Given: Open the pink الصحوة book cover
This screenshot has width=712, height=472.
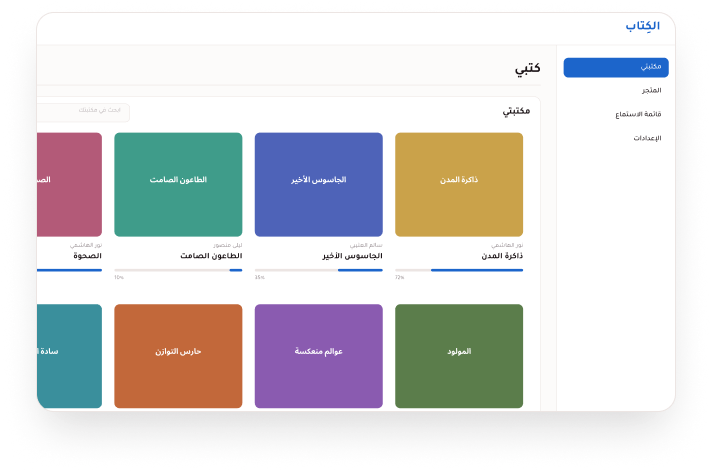Looking at the screenshot, I should coord(69,184).
